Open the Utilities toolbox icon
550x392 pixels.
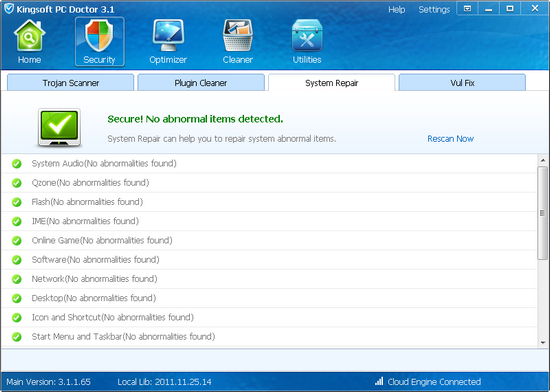[x=307, y=36]
